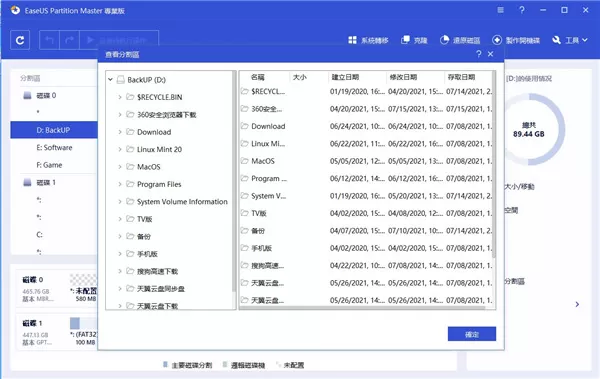Select the 360安全浏览器下载 folder in tree

(166, 114)
